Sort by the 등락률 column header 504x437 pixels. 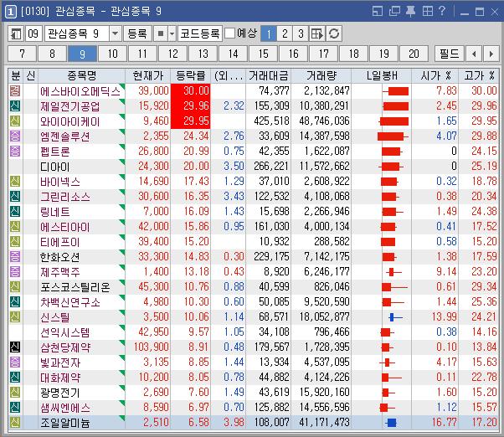pyautogui.click(x=190, y=75)
